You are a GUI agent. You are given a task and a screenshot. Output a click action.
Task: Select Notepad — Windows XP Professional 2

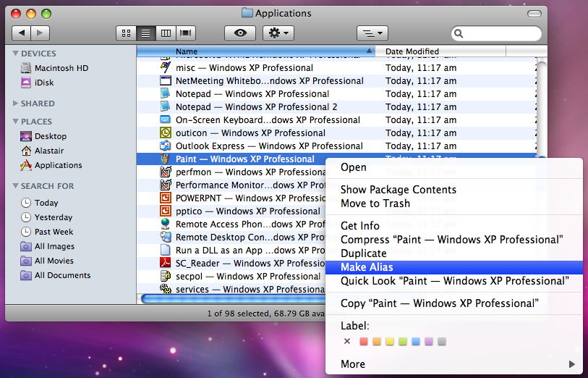coord(336,107)
